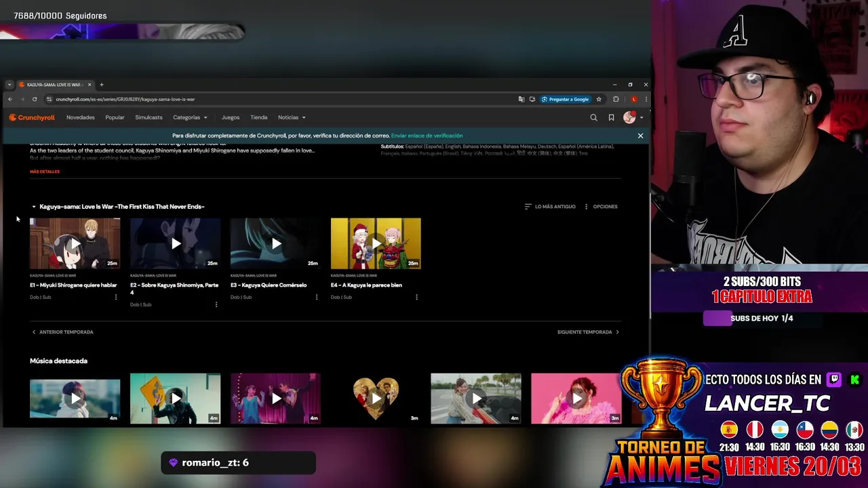The height and width of the screenshot is (488, 868).
Task: Open the tab search dropdown arrow
Action: (x=9, y=85)
